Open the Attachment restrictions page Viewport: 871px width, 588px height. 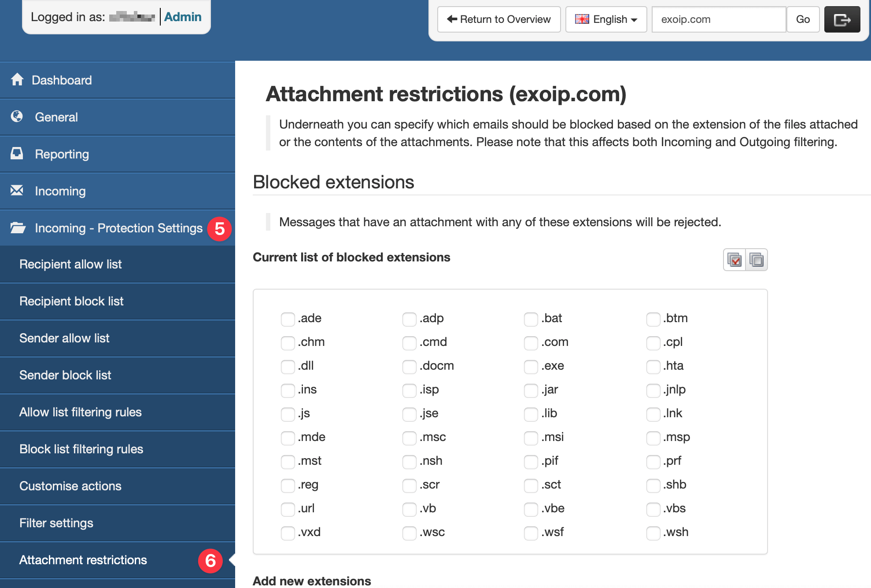pos(83,559)
